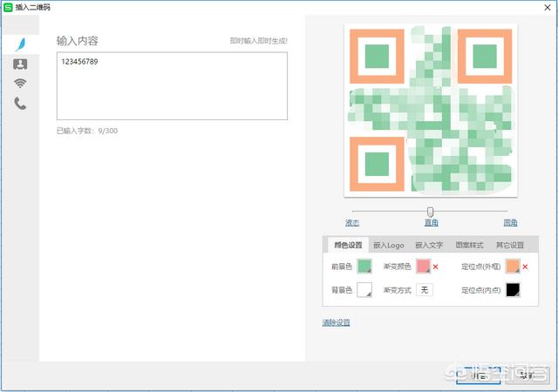Pick the black 定位点(内点) swatch
The height and width of the screenshot is (392, 558).
click(513, 290)
